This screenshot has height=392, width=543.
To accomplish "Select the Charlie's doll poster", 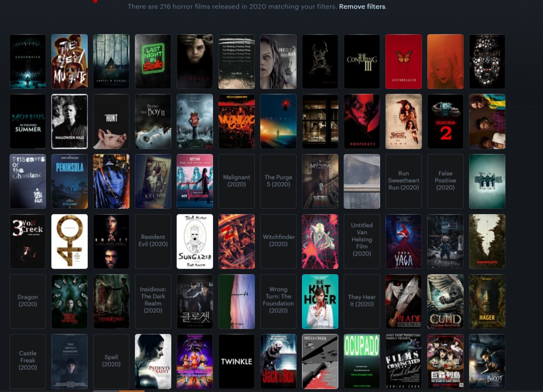I will coord(445,241).
